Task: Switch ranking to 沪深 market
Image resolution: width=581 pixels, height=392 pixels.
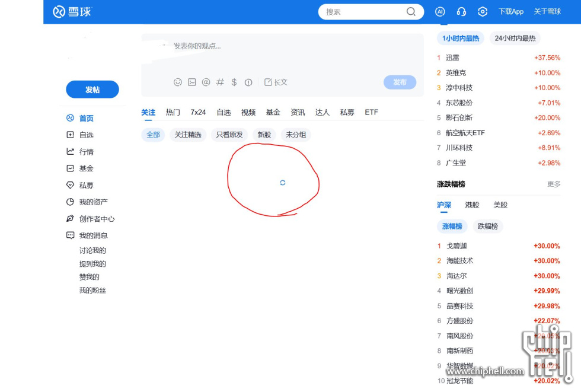Action: coord(444,205)
